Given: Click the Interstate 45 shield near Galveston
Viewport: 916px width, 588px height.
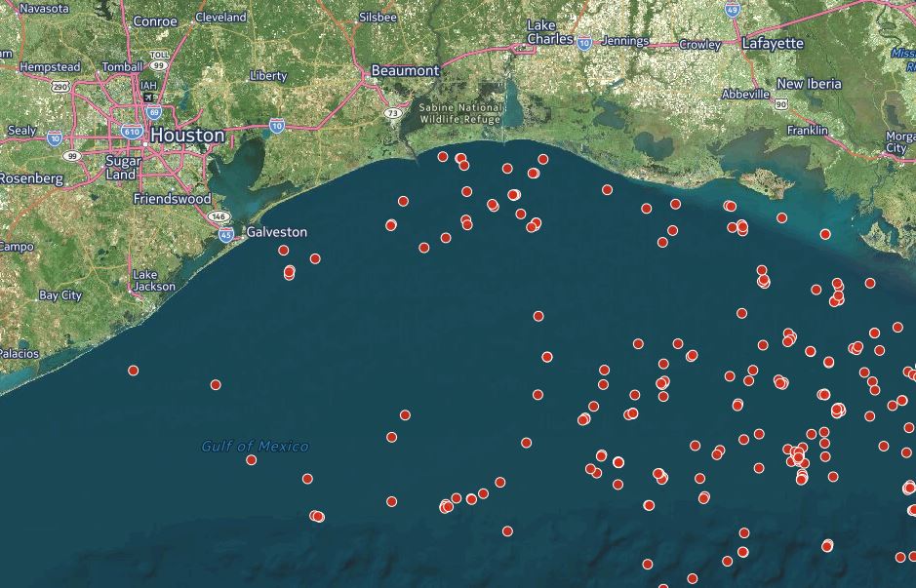Looking at the screenshot, I should [x=226, y=235].
